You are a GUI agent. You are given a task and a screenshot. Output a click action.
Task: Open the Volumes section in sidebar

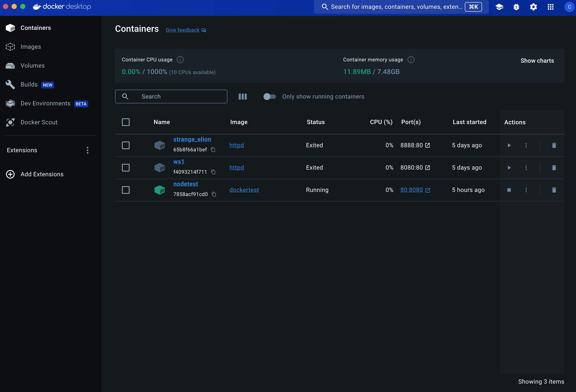[32, 65]
